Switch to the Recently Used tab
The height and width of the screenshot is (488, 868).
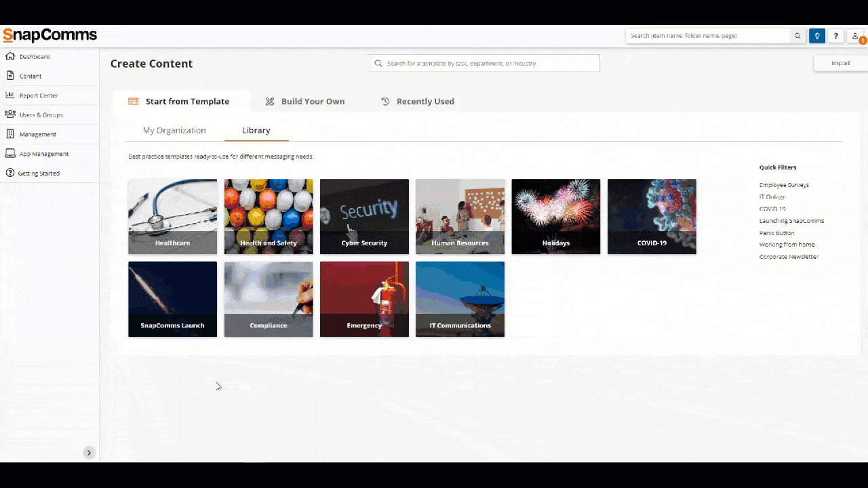tap(418, 102)
